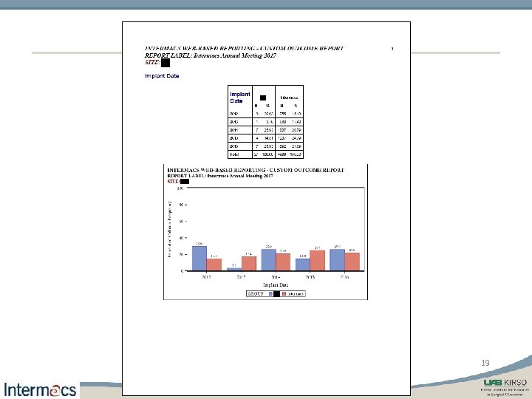Click the blue legend swatch beside GROUP

[x=270, y=294]
